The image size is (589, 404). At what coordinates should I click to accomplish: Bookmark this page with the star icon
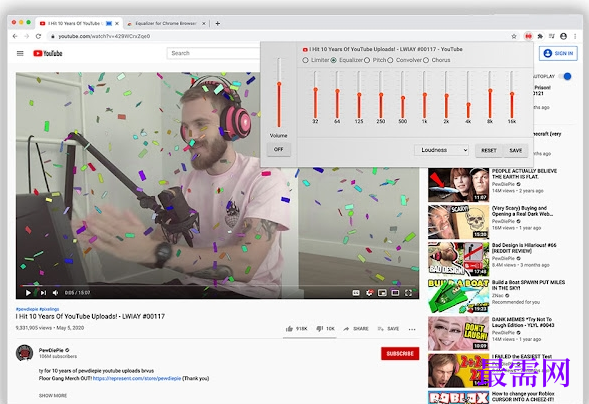[x=514, y=36]
